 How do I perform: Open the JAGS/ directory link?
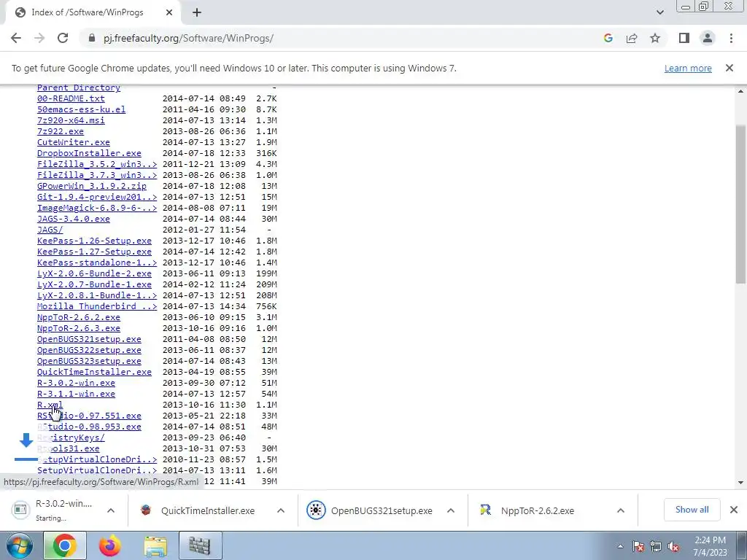(x=50, y=230)
